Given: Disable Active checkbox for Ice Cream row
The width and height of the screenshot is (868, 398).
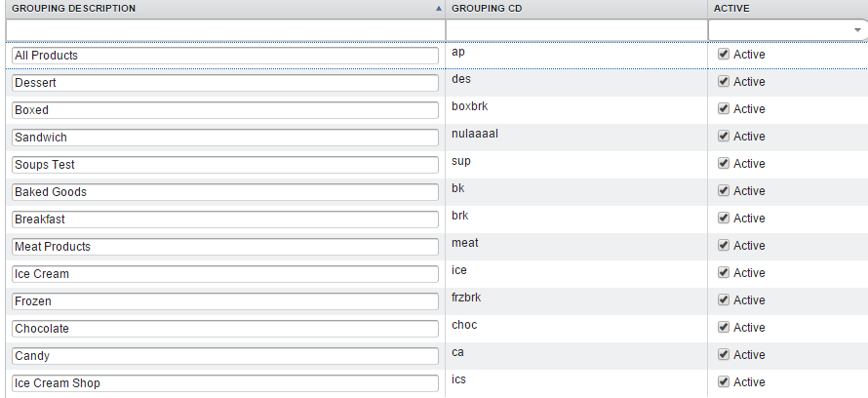Looking at the screenshot, I should pos(724,273).
